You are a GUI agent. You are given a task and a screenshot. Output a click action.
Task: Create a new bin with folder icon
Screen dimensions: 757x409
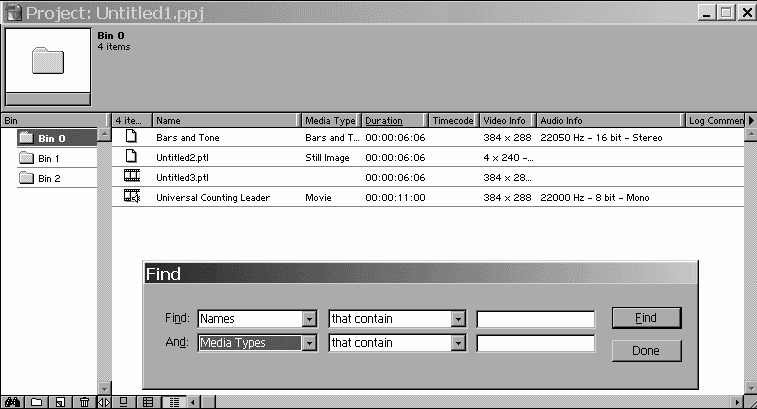[36, 402]
